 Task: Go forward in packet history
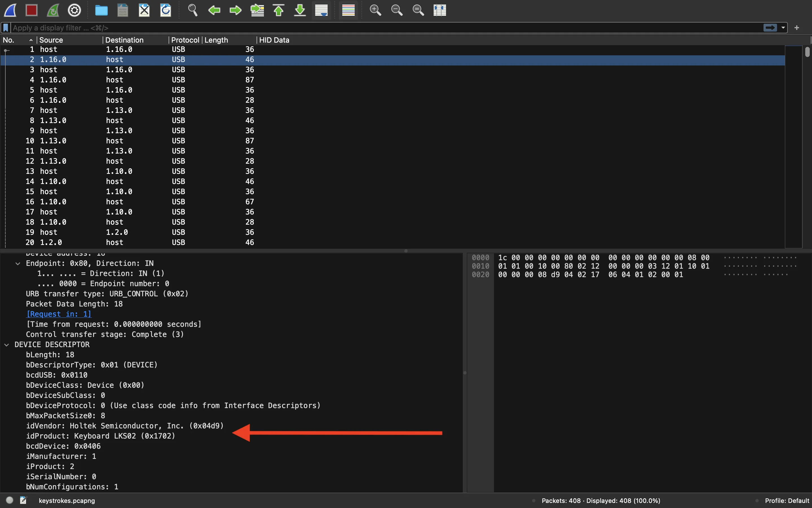pos(235,10)
